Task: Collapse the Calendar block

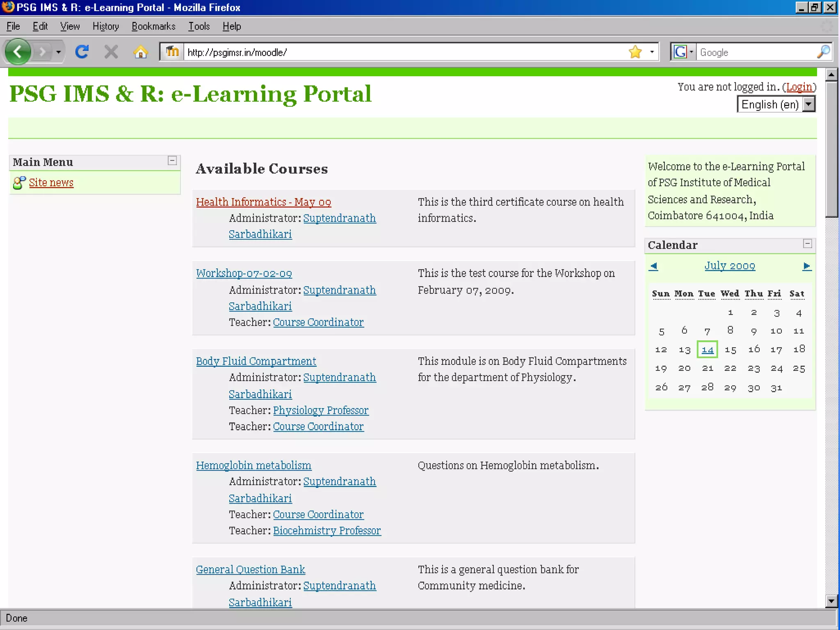Action: tap(807, 244)
